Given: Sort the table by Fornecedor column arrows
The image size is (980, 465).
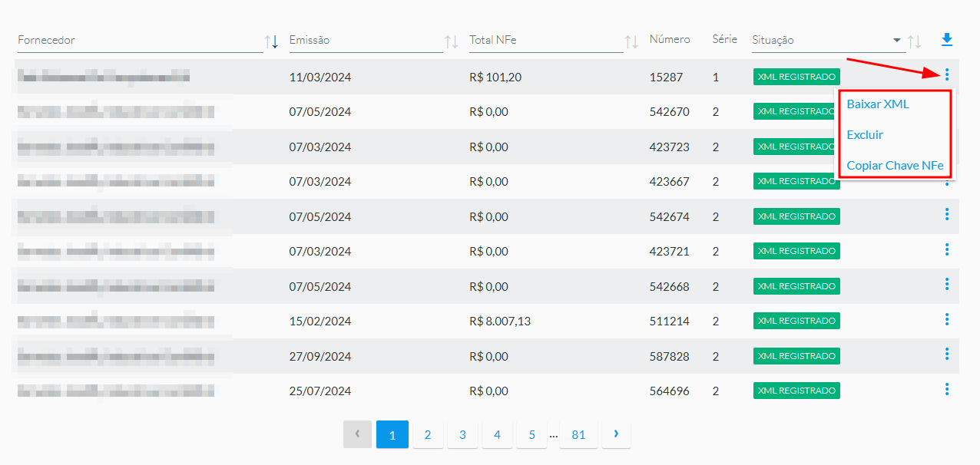Looking at the screenshot, I should tap(271, 41).
